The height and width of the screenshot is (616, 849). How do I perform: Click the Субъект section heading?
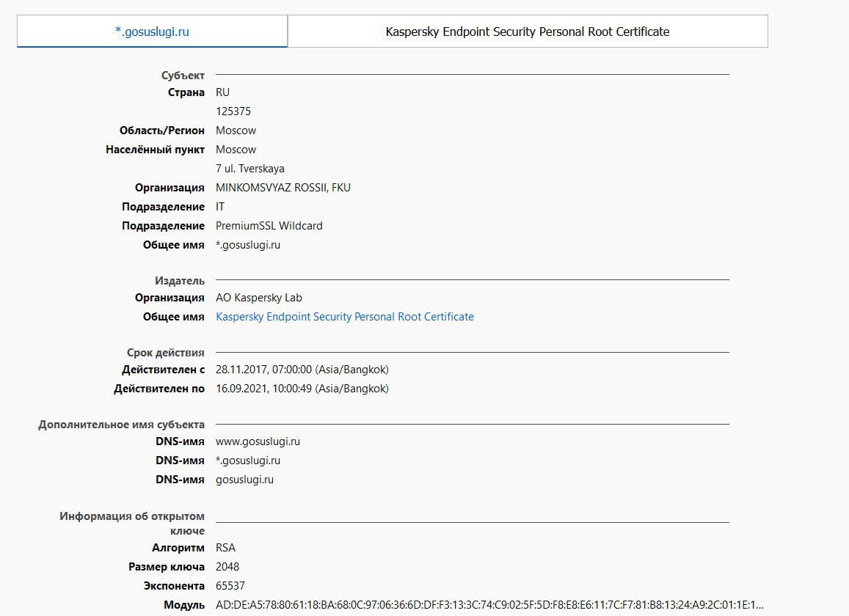tap(183, 76)
